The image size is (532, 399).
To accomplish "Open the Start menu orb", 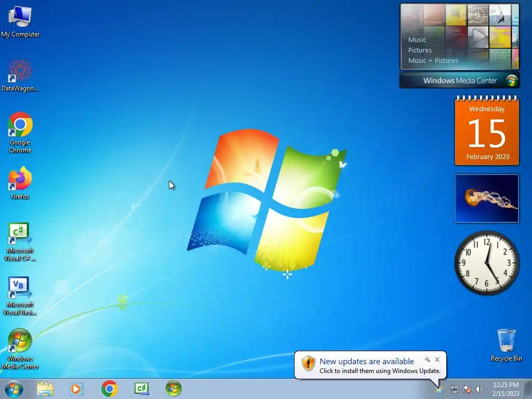I will click(14, 389).
